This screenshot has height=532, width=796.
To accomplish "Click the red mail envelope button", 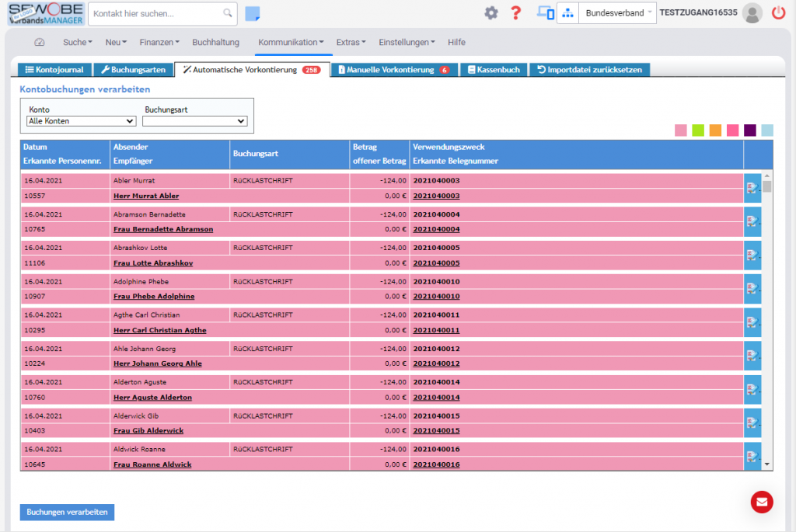I will tap(761, 502).
